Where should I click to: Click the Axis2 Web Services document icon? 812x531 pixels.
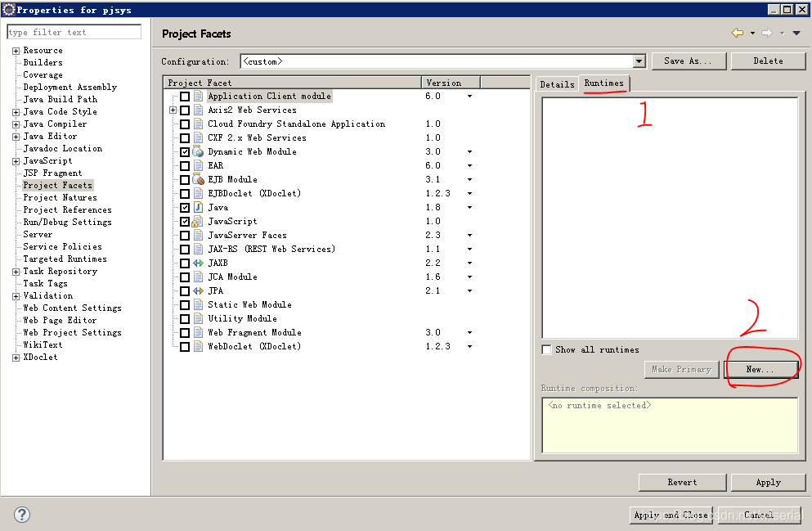point(198,110)
